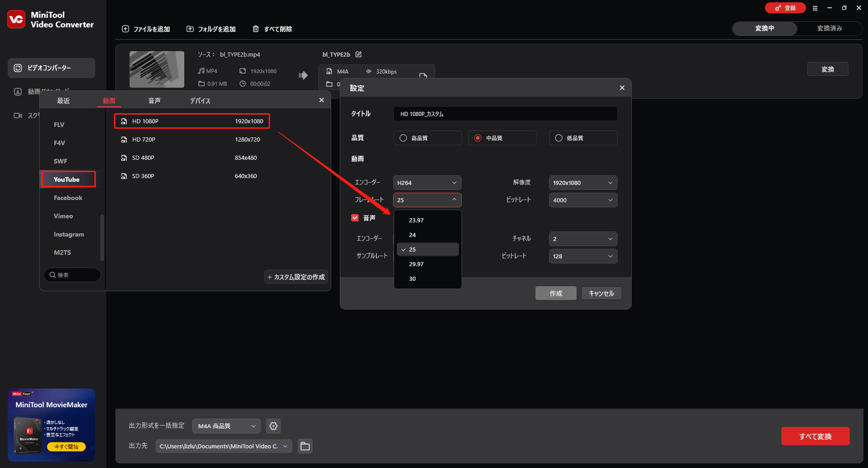The width and height of the screenshot is (868, 468).
Task: Click the search magnifier icon in format list
Action: (53, 275)
